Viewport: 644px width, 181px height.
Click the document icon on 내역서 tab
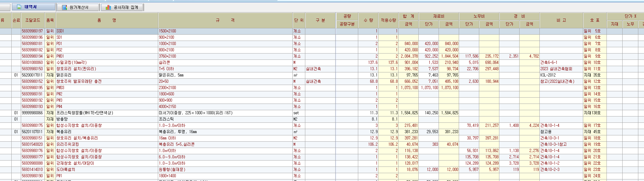coord(19,7)
